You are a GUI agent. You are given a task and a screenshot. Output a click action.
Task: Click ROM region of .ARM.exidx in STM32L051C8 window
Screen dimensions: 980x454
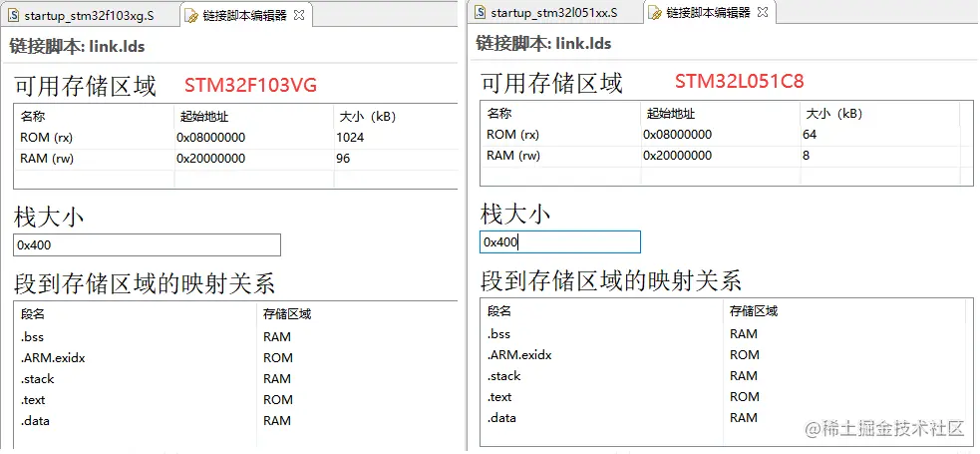point(745,355)
